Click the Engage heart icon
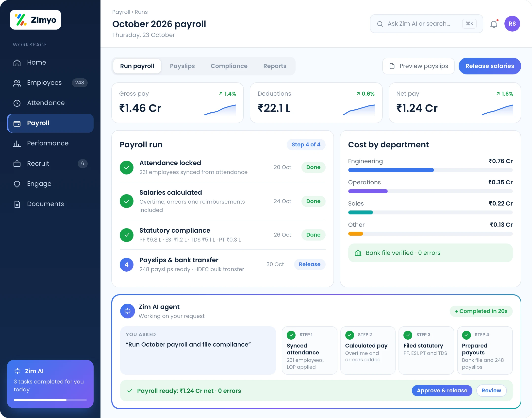The height and width of the screenshot is (418, 532). [x=17, y=184]
